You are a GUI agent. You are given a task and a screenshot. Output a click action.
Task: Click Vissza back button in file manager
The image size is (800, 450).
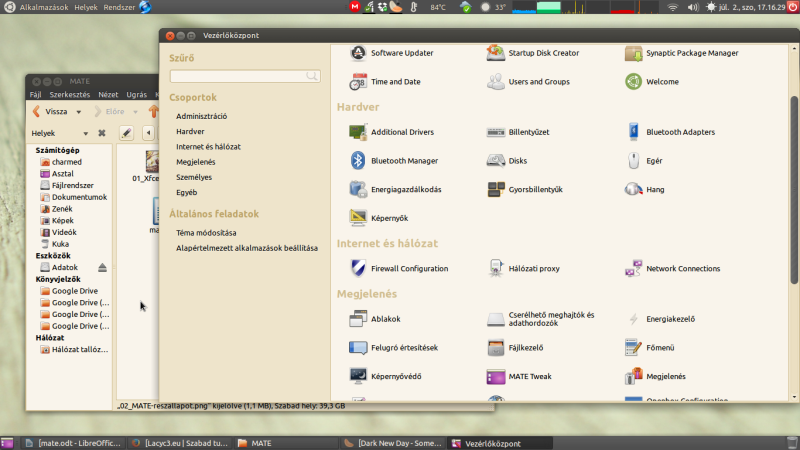pos(51,112)
